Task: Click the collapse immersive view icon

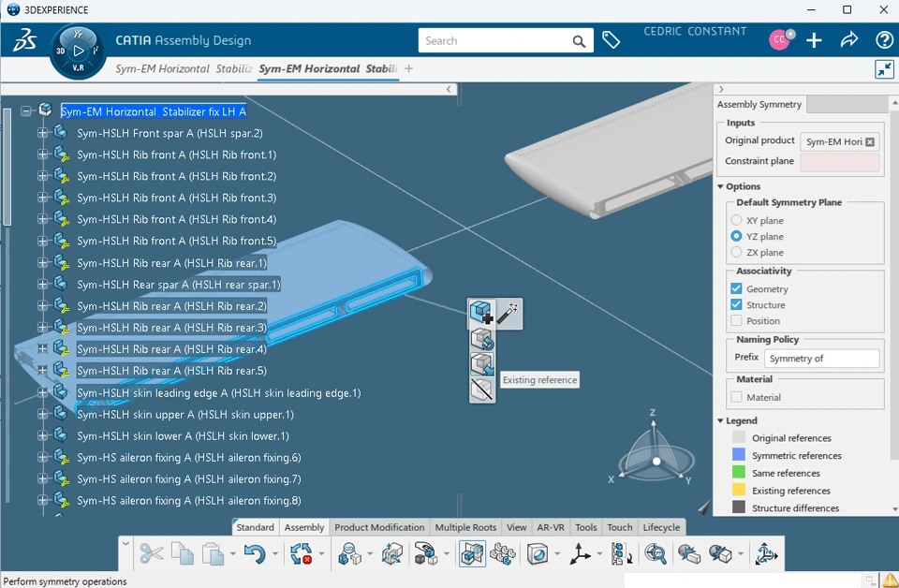Action: (x=884, y=69)
